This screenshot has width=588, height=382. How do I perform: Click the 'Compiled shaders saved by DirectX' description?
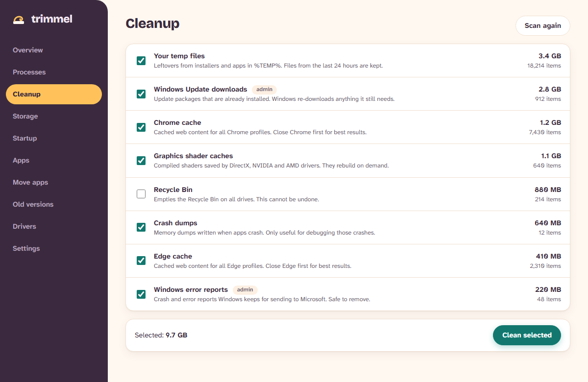[x=271, y=166]
